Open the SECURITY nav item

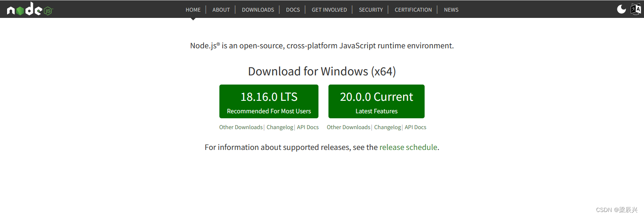tap(371, 10)
